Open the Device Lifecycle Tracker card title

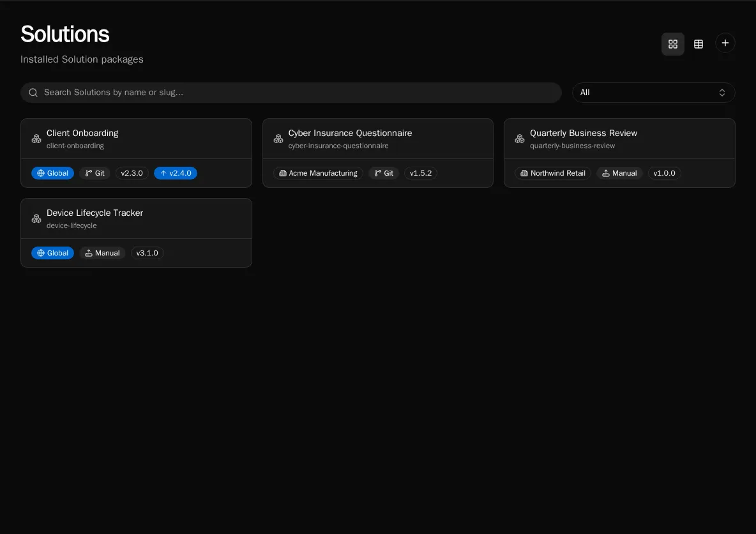94,213
